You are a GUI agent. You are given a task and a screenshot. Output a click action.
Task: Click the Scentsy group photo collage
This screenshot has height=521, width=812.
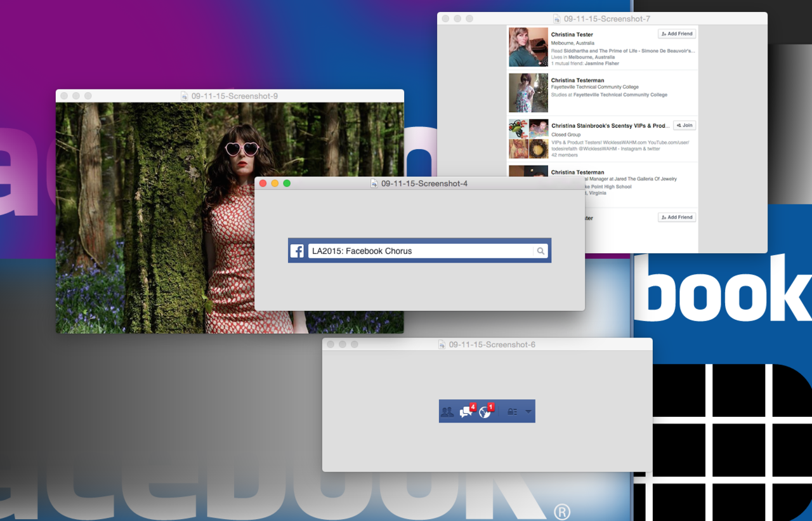pyautogui.click(x=528, y=139)
